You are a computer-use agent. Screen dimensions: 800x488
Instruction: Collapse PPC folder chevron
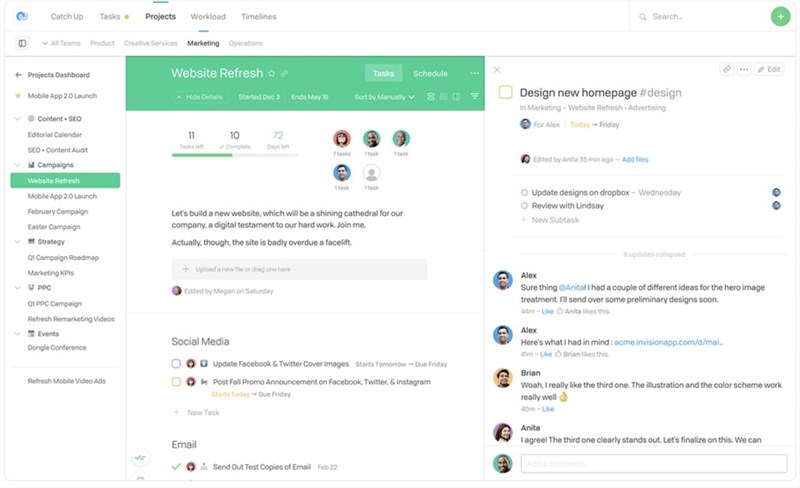[x=17, y=288]
